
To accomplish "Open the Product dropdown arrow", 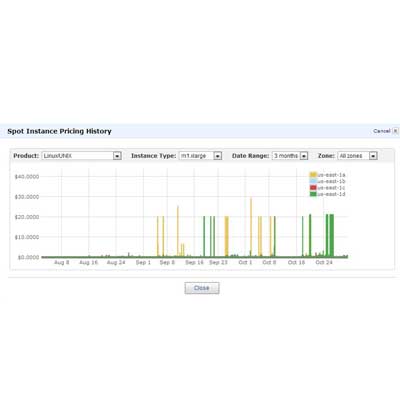I will pos(117,156).
